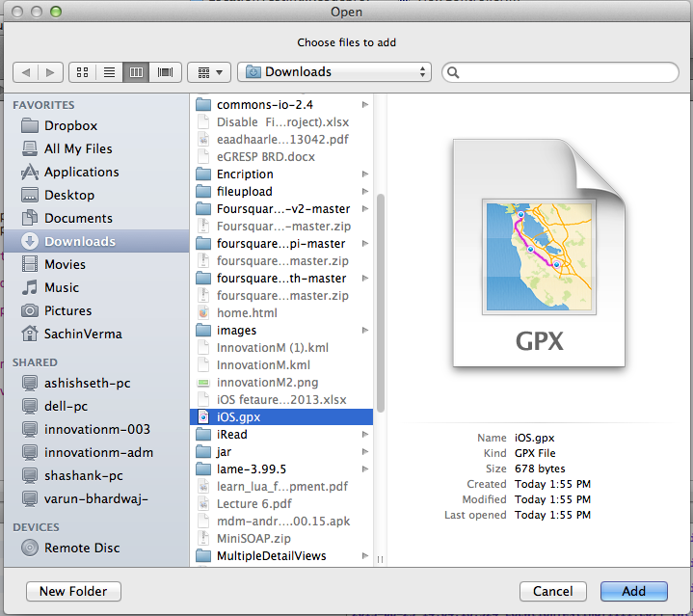693x616 pixels.
Task: Switch to list view mode
Action: tap(110, 72)
